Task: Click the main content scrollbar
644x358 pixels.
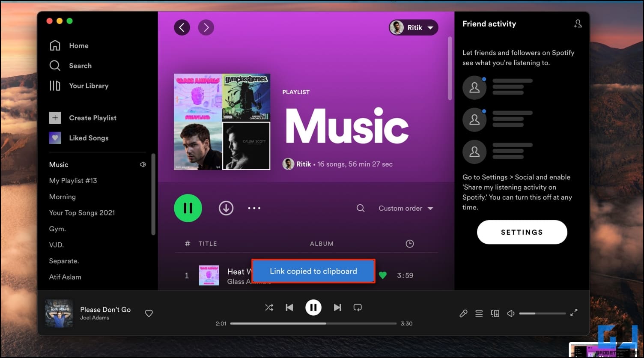Action: 450,69
